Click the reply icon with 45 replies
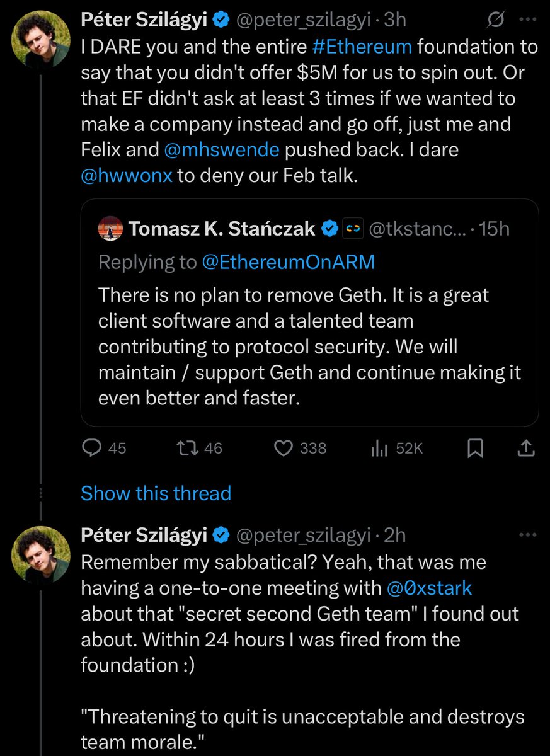The image size is (550, 756). click(x=93, y=448)
